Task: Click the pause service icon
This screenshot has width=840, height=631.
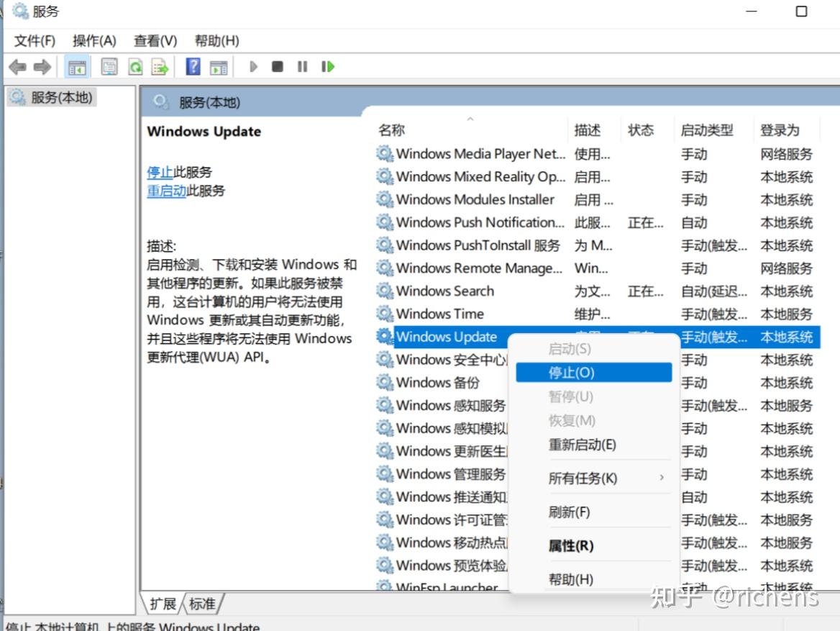Action: [x=302, y=66]
